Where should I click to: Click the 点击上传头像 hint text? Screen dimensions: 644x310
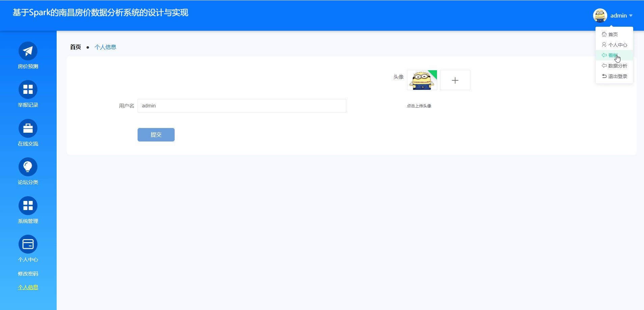pos(419,106)
